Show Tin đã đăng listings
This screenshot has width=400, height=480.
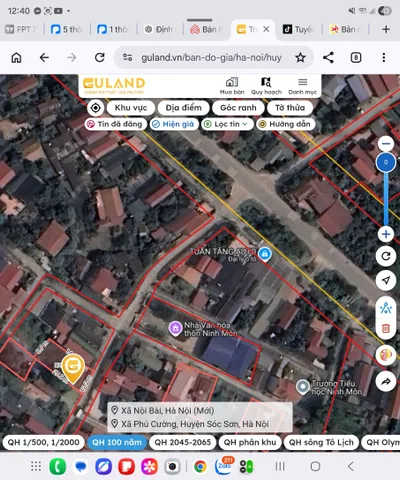pyautogui.click(x=116, y=124)
